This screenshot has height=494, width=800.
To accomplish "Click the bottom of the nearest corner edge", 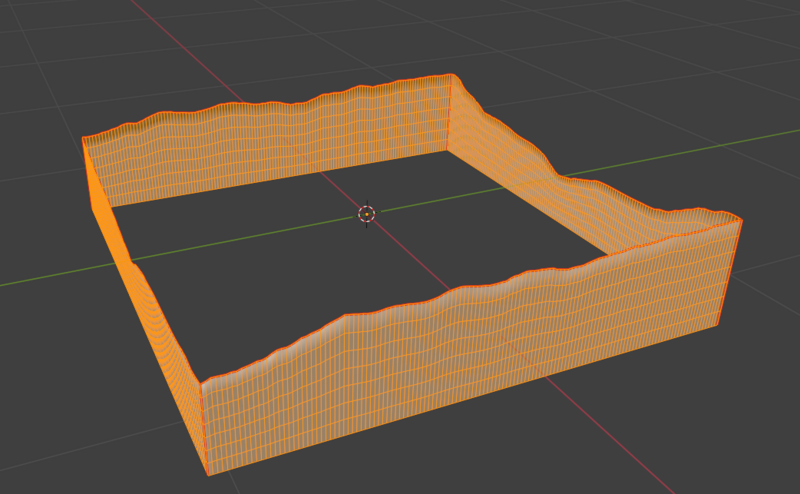I will (x=208, y=474).
